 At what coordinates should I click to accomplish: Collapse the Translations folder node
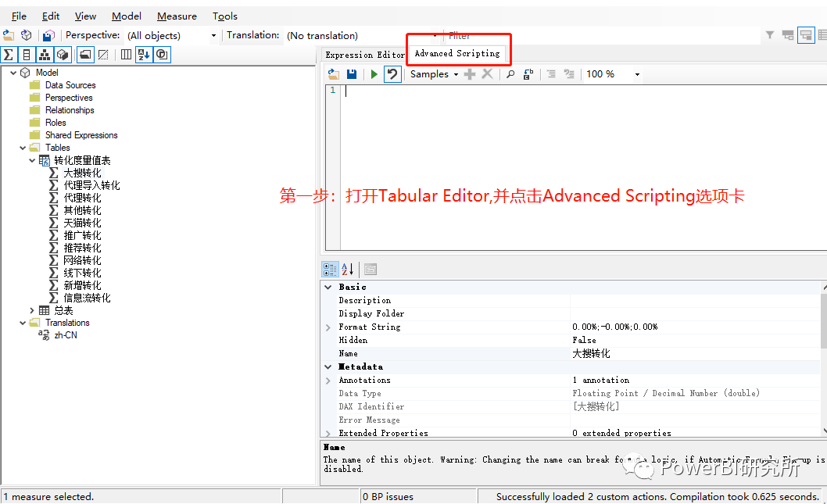[23, 323]
